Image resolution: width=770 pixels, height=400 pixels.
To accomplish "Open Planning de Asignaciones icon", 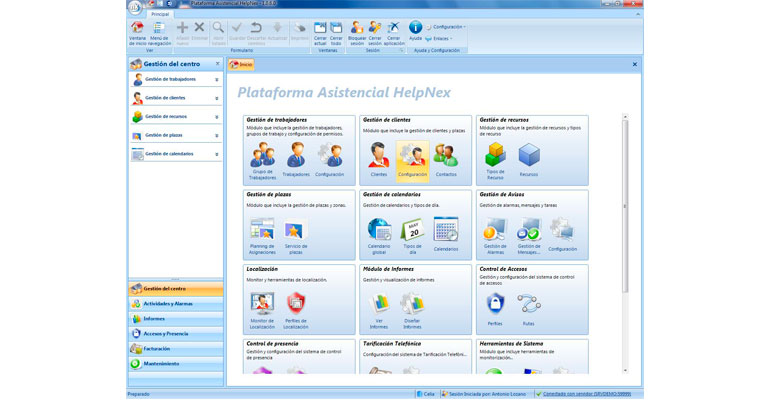I will click(x=262, y=236).
